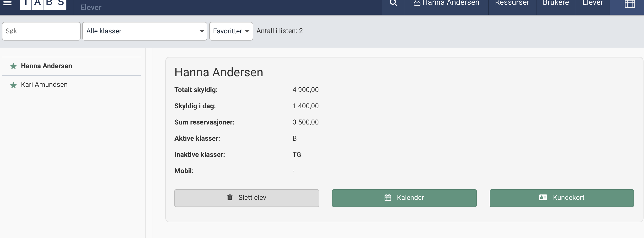Click the Aktive klasser label
Viewport: 644px width, 238px height.
click(197, 139)
